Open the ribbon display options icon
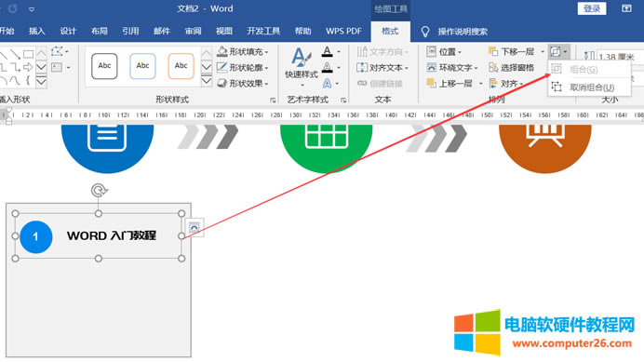This screenshot has width=644, height=362. [x=626, y=8]
